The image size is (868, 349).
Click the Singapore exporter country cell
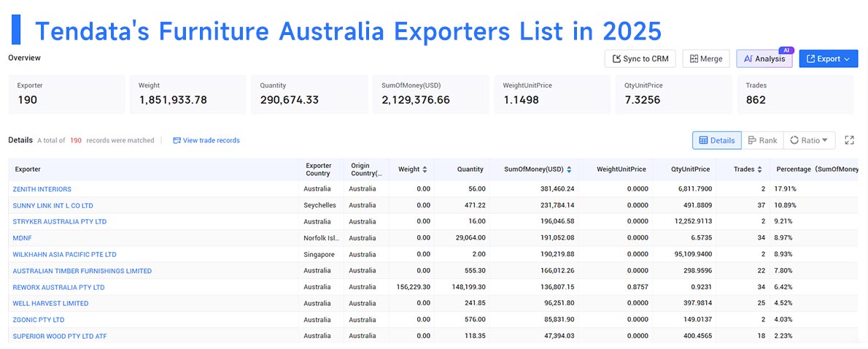coord(318,254)
